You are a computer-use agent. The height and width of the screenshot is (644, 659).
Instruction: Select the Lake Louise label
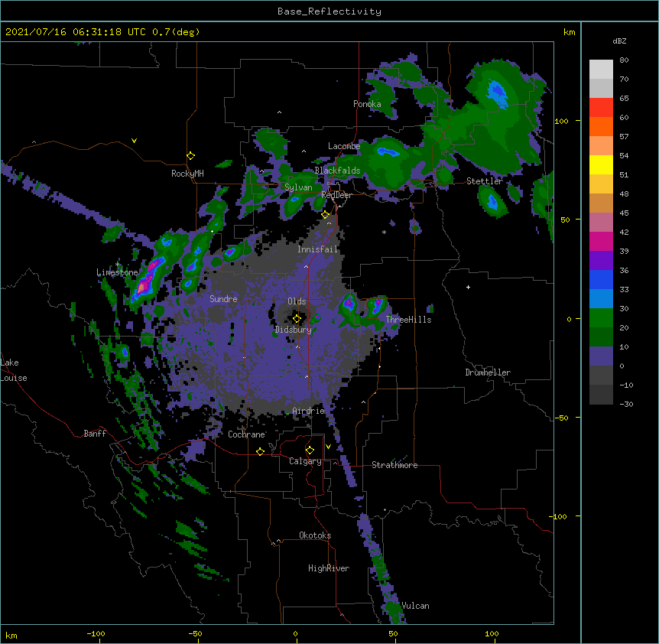pyautogui.click(x=14, y=370)
